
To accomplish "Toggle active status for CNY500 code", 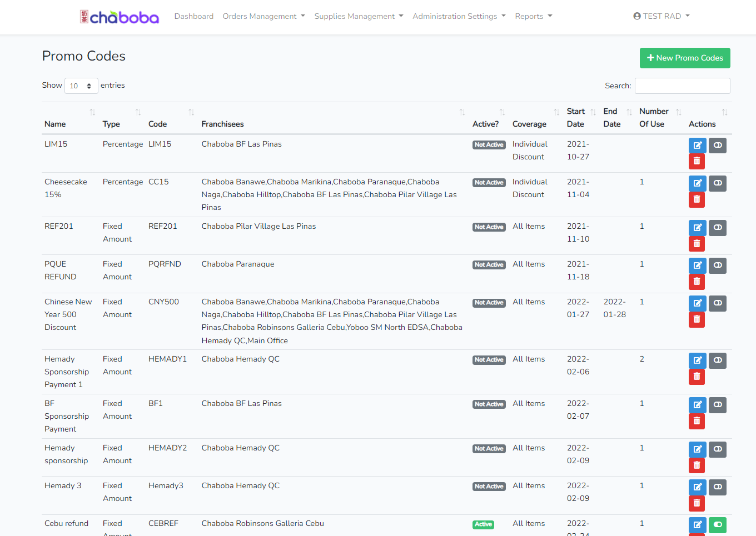I will tap(718, 303).
